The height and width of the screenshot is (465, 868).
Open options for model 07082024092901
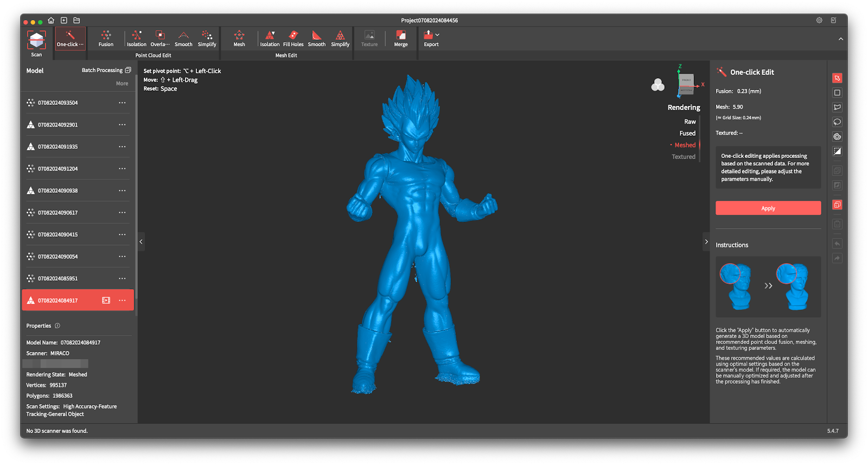[x=122, y=125]
